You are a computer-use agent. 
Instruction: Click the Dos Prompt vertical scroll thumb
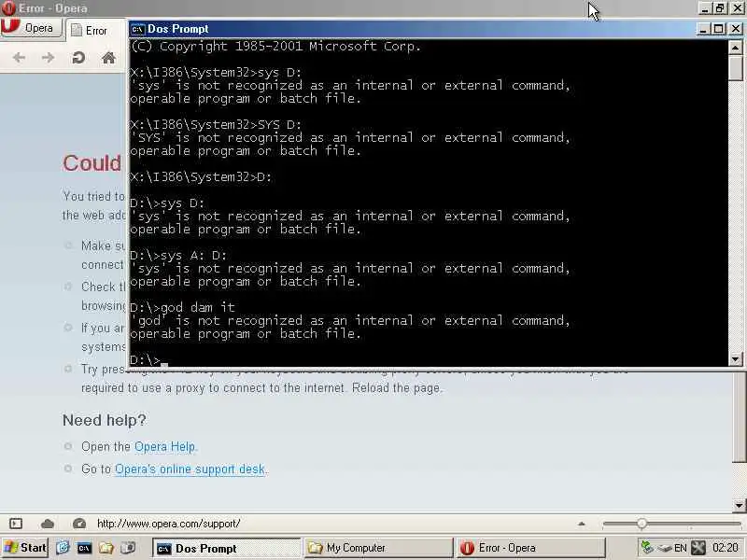pyautogui.click(x=735, y=67)
